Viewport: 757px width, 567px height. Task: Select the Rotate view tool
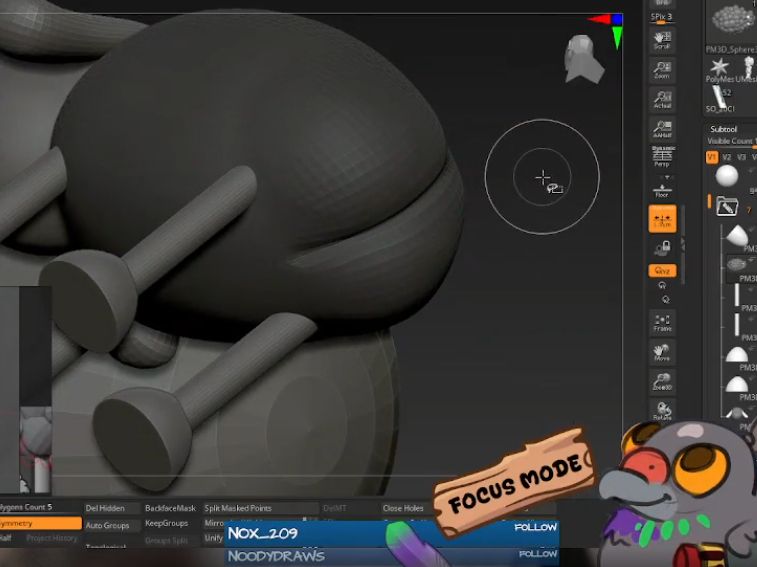coord(662,411)
